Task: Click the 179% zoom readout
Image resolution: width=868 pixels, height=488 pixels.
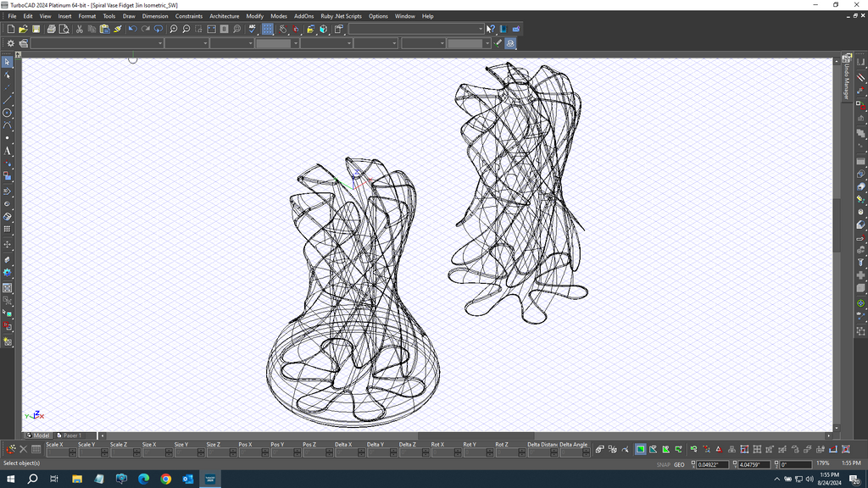Action: [823, 463]
